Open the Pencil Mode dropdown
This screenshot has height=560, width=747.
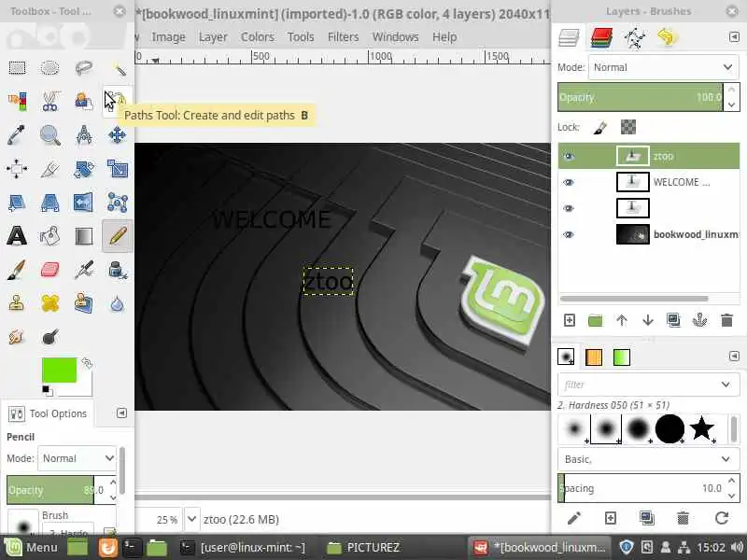click(x=77, y=458)
